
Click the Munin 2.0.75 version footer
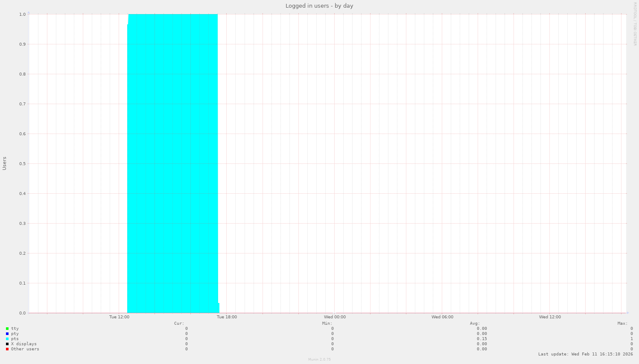[319, 360]
